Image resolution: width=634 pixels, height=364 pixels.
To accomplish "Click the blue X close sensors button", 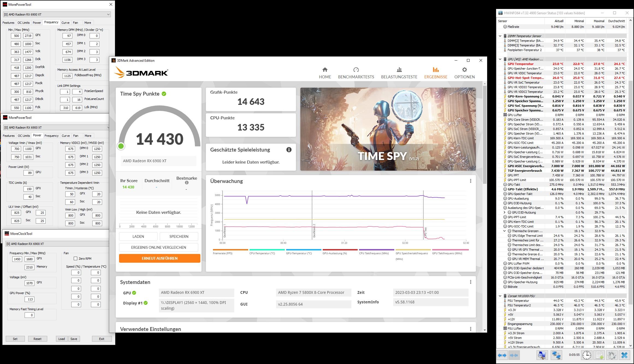I will click(624, 355).
